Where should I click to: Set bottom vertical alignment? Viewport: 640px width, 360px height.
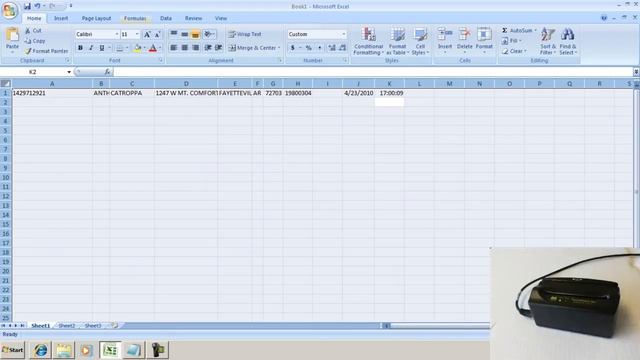pyautogui.click(x=195, y=34)
